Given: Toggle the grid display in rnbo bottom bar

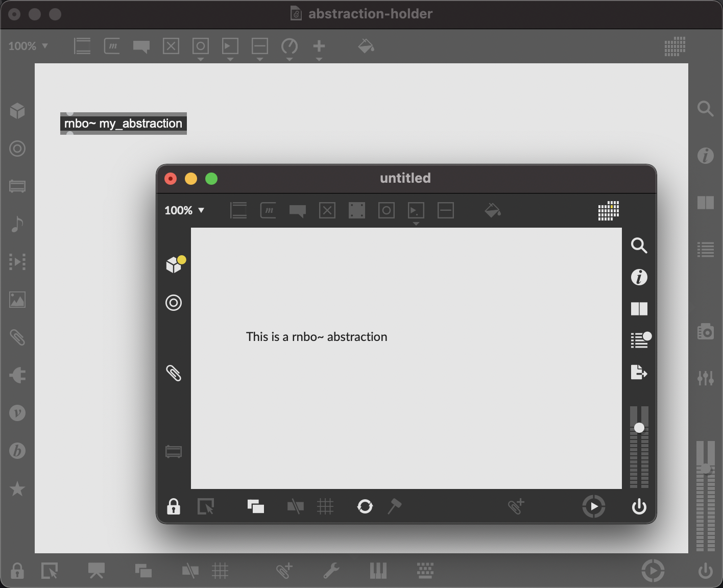Looking at the screenshot, I should [325, 506].
